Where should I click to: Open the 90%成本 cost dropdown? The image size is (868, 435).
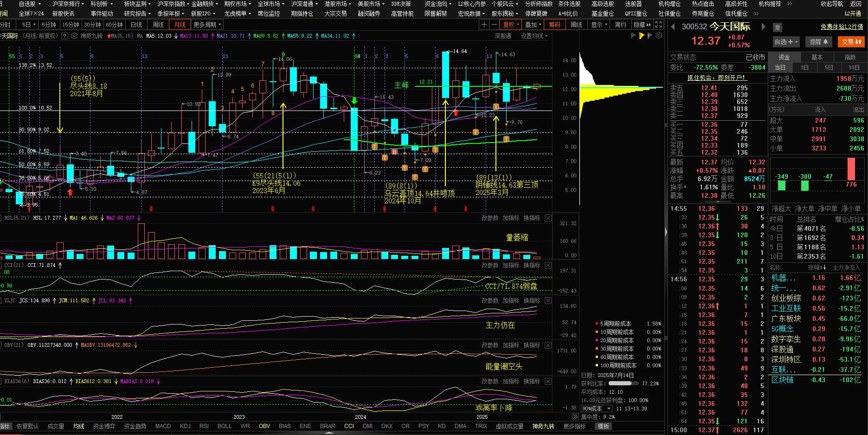coord(597,409)
